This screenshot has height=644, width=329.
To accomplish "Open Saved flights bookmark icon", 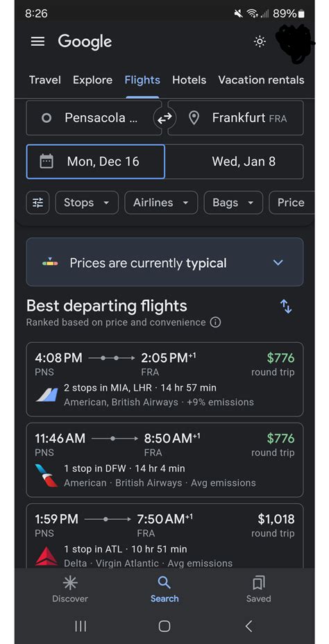I will click(258, 588).
